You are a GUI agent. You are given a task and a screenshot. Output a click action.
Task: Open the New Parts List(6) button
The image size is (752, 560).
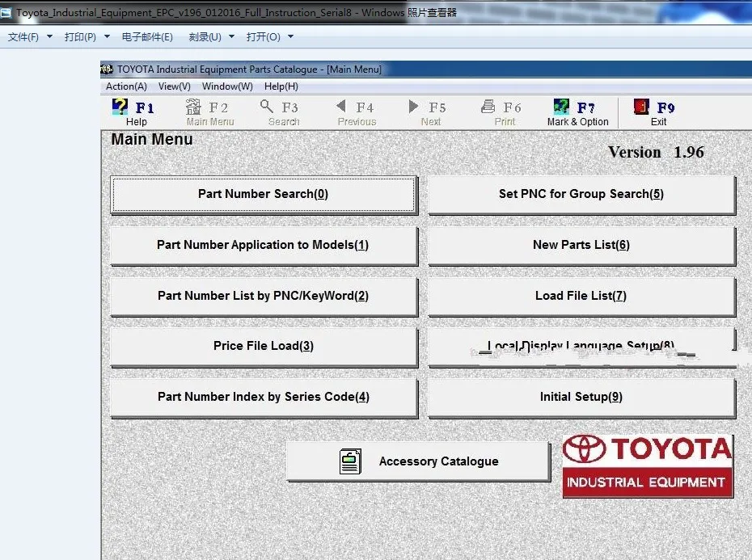(581, 246)
